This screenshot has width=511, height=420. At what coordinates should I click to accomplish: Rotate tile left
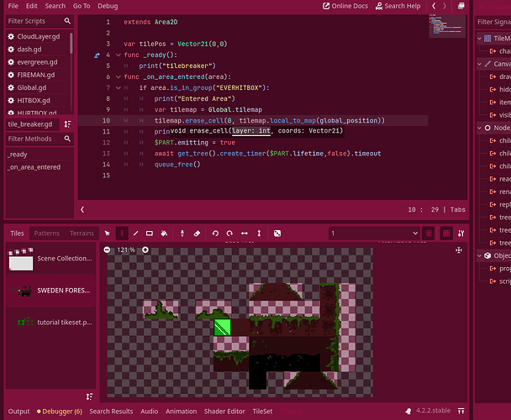coord(215,234)
